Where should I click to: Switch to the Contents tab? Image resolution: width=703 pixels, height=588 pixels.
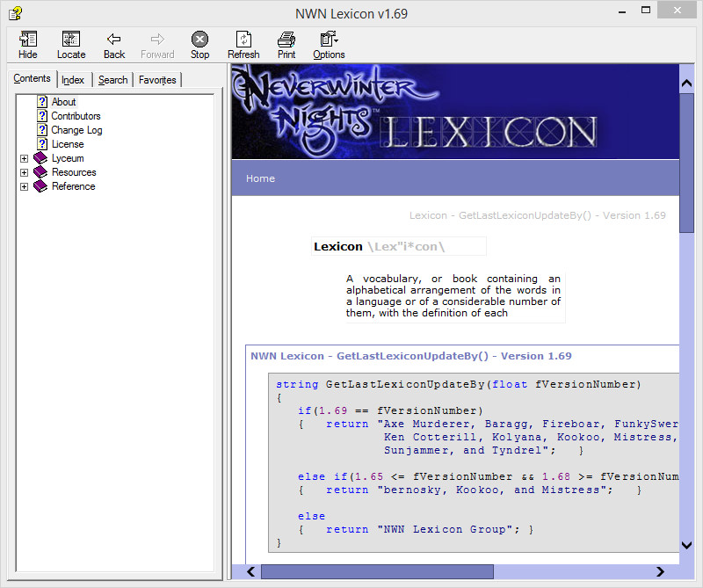point(32,78)
